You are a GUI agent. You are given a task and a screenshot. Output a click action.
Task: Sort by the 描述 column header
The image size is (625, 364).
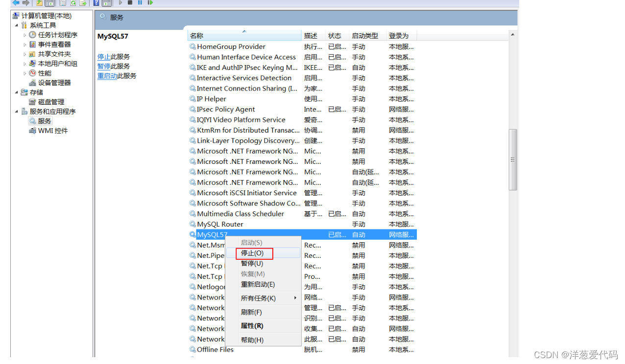[x=313, y=36]
